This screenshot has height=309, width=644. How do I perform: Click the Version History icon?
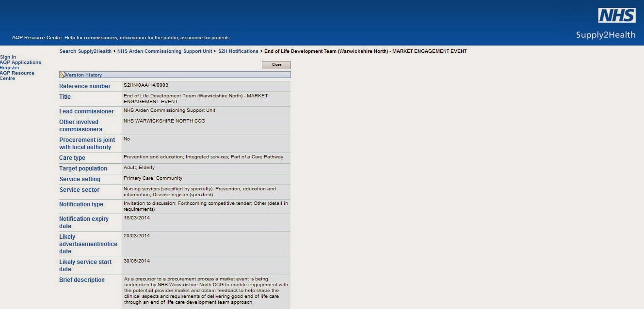(x=62, y=75)
